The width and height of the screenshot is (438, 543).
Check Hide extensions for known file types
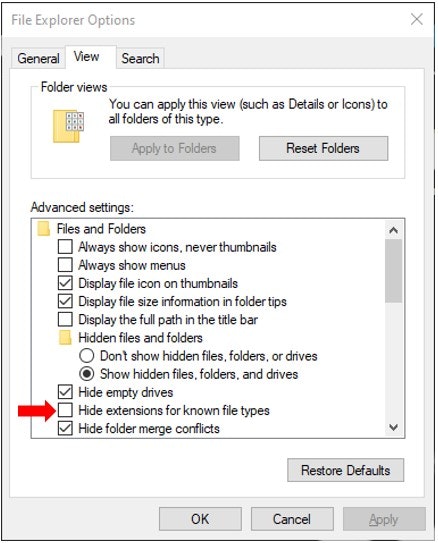(x=65, y=410)
